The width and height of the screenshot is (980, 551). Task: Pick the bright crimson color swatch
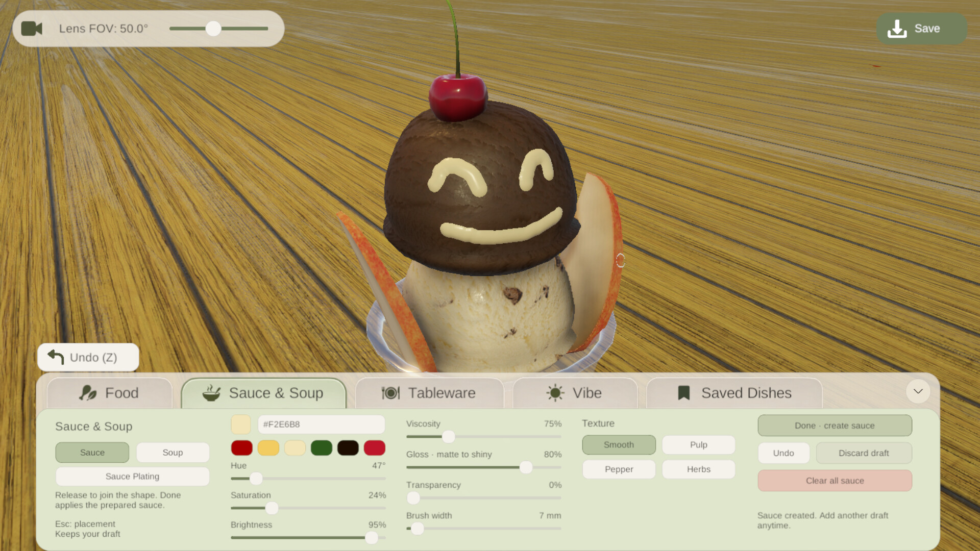pos(375,448)
